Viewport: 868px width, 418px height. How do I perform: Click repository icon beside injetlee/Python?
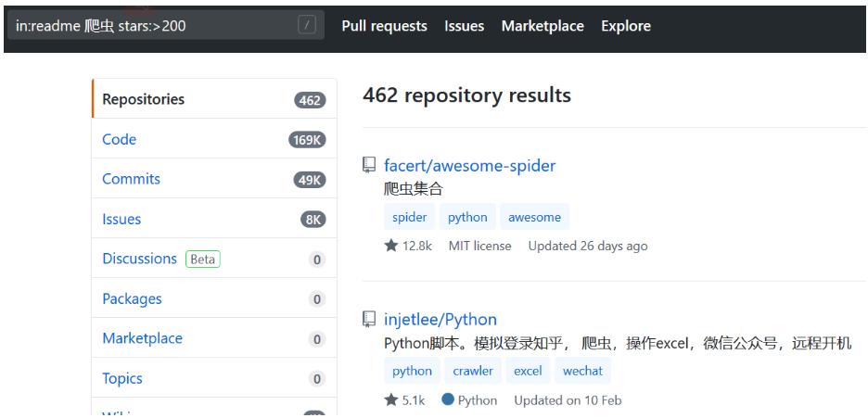click(x=369, y=319)
